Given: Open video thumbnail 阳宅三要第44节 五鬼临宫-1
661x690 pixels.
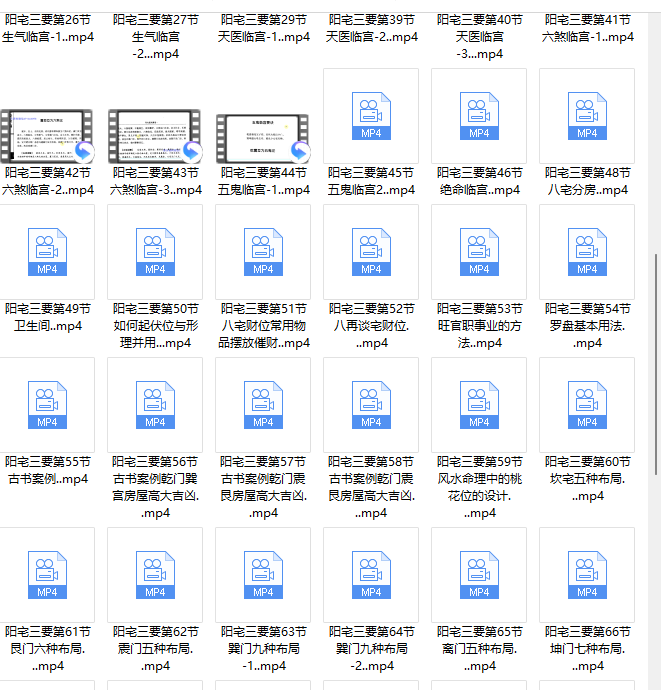Looking at the screenshot, I should coord(263,135).
